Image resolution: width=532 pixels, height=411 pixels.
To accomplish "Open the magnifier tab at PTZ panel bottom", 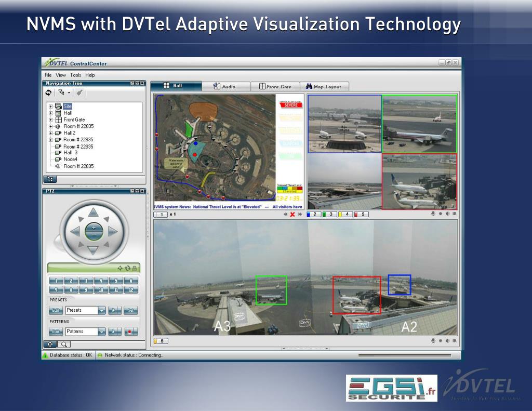I will point(64,344).
